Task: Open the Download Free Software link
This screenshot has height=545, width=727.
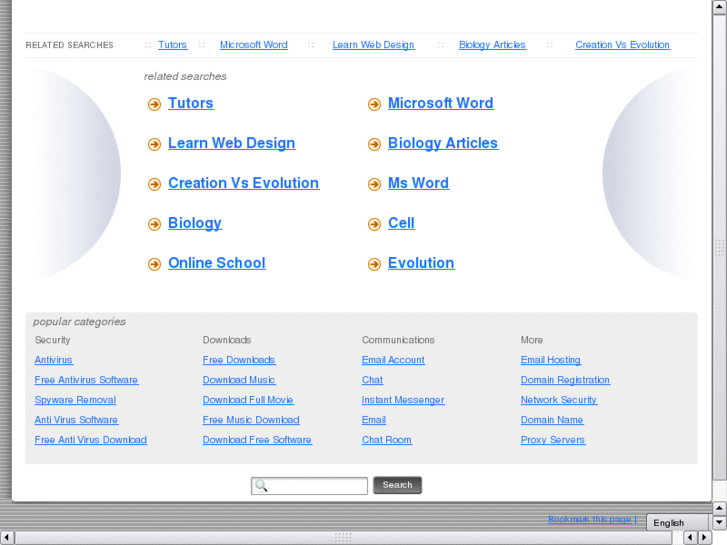Action: coord(257,440)
